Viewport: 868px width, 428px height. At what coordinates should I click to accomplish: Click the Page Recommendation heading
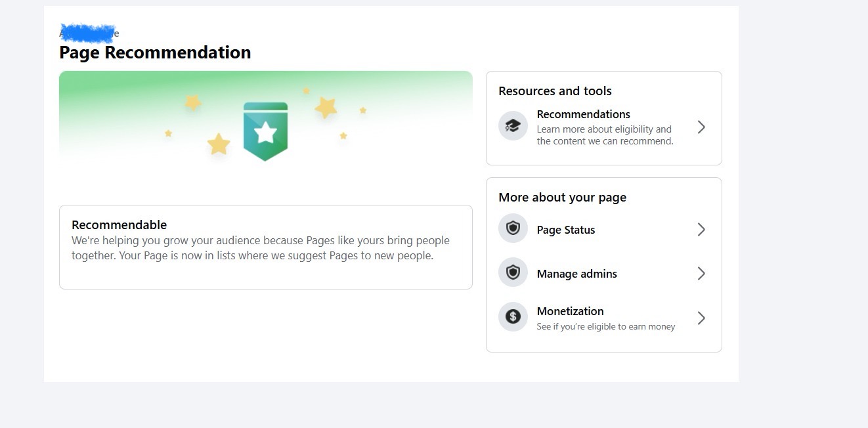pos(155,53)
